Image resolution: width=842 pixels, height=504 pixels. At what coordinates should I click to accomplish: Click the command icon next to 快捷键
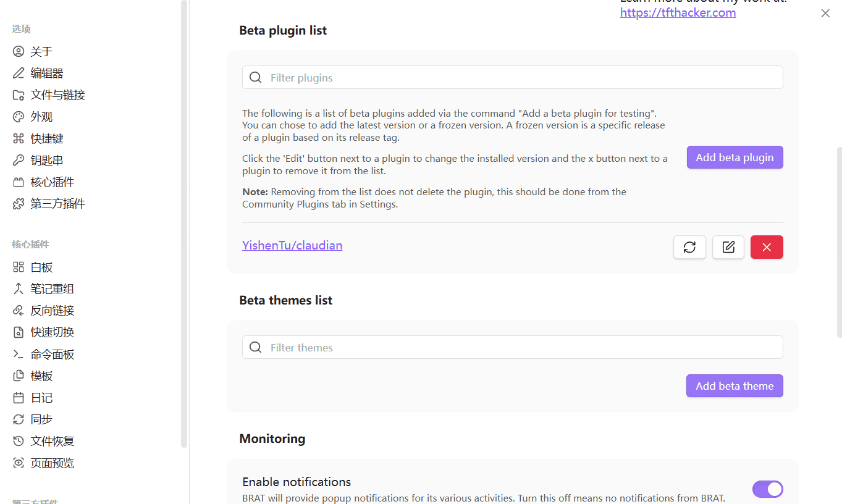(x=19, y=138)
